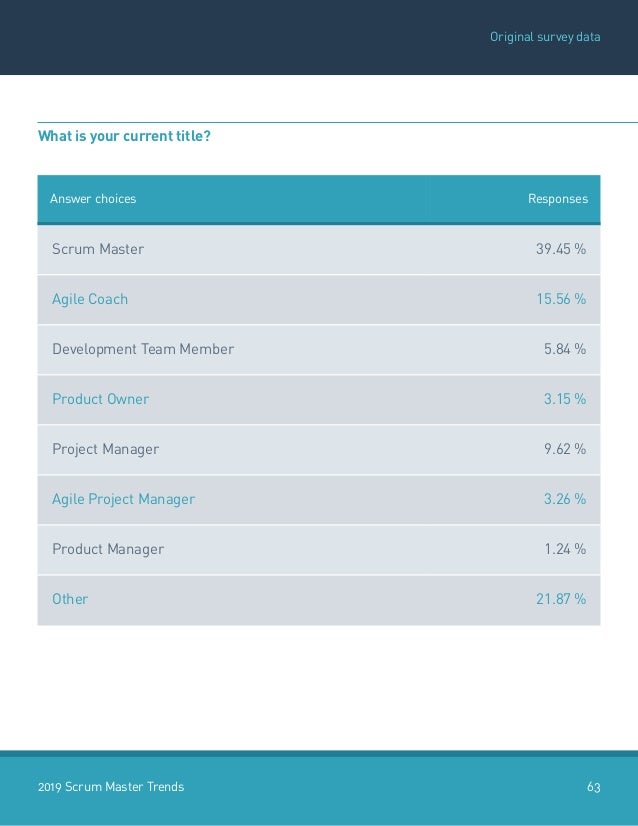Select the Development Team Member row

tap(319, 349)
